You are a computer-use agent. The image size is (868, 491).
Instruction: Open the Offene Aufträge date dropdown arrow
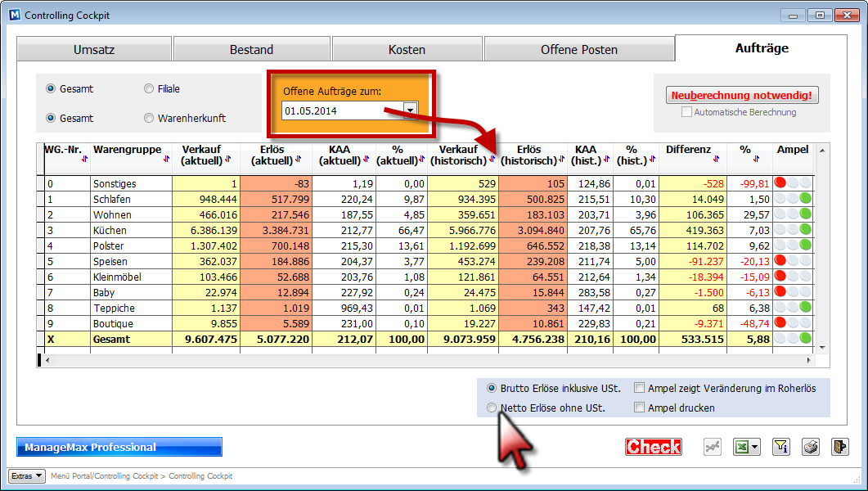[410, 110]
